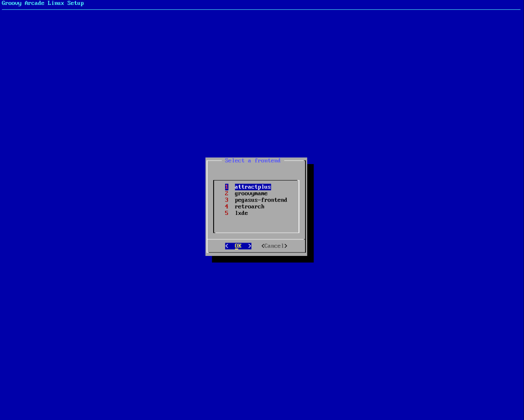The image size is (524, 420).
Task: Click the left angle bracket of OK
Action: (x=227, y=246)
